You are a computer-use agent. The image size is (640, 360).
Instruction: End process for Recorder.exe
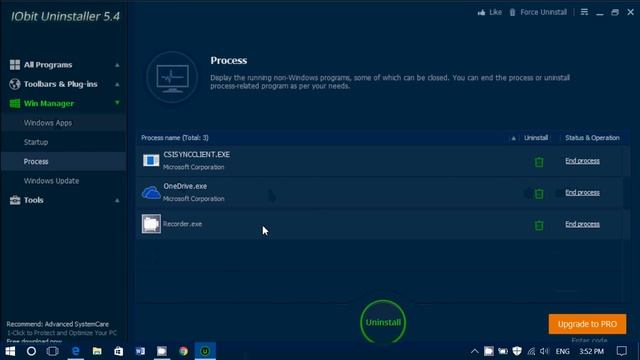582,224
